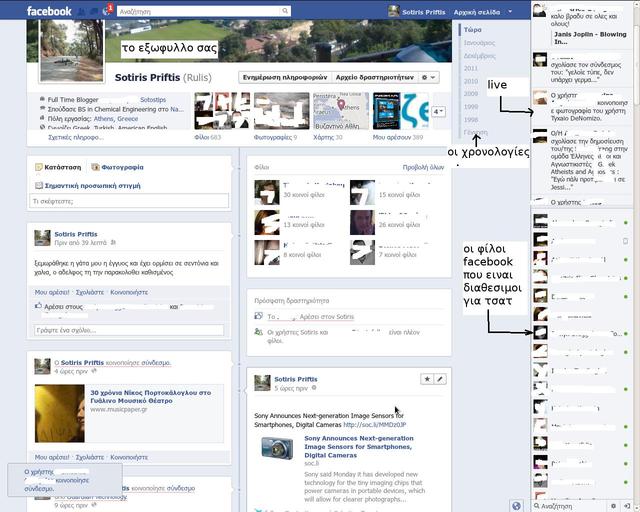Viewport: 640px width, 512px height.
Task: Open the Μου αρέσουν 389 thumbnail
Action: pyautogui.click(x=400, y=111)
